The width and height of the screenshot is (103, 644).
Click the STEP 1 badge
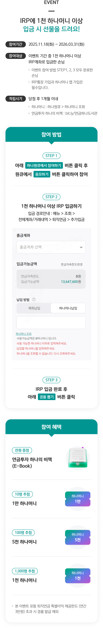(51, 156)
